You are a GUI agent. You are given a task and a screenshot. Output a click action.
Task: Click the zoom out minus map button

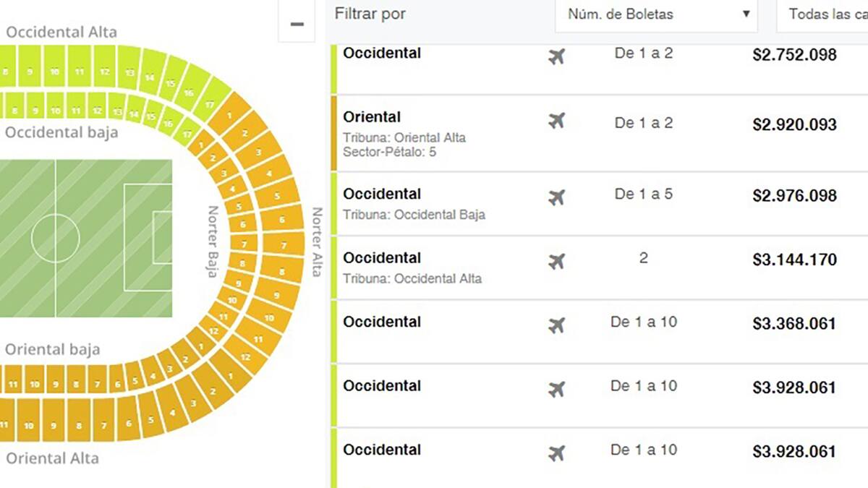297,25
